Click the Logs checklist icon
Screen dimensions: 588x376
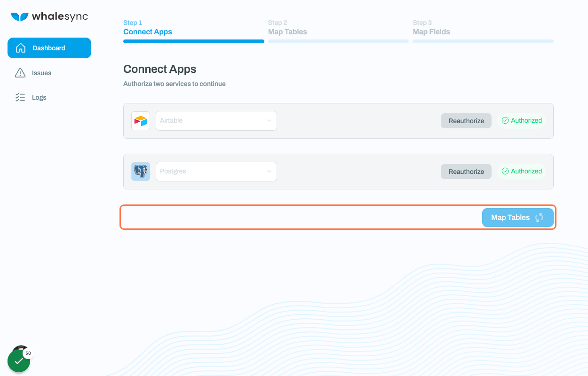pos(20,97)
